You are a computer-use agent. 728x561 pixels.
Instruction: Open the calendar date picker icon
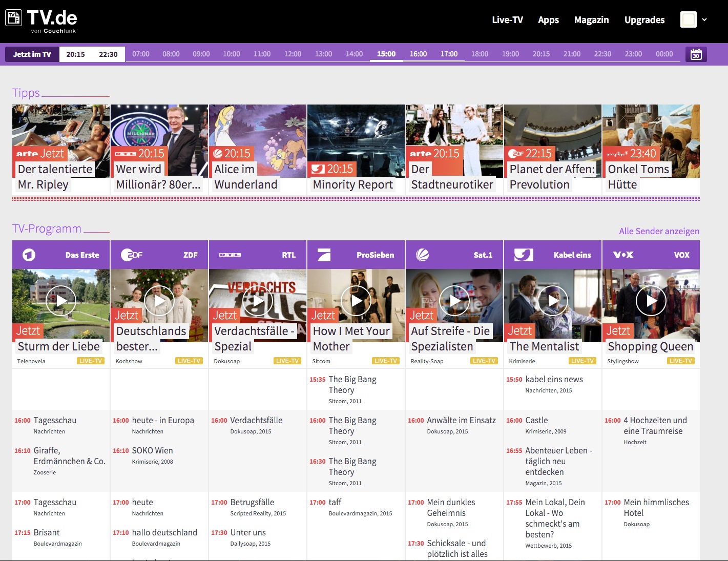click(696, 54)
